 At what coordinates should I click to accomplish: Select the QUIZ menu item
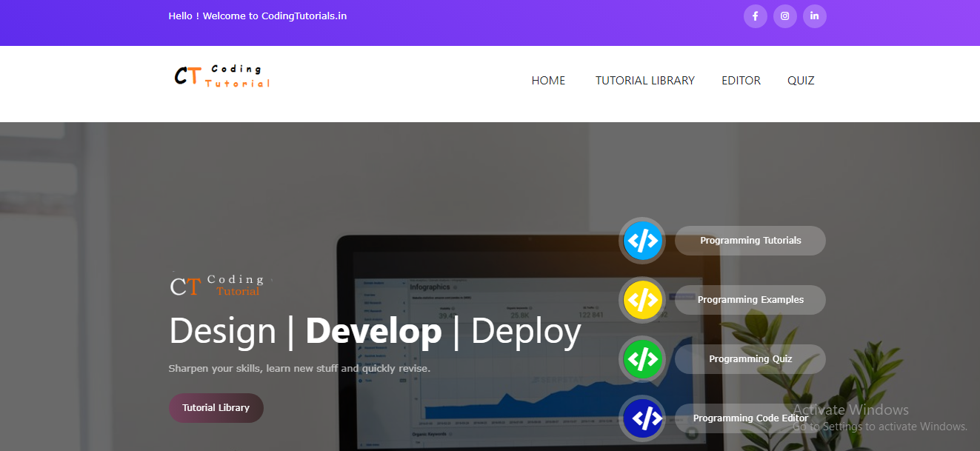(801, 81)
